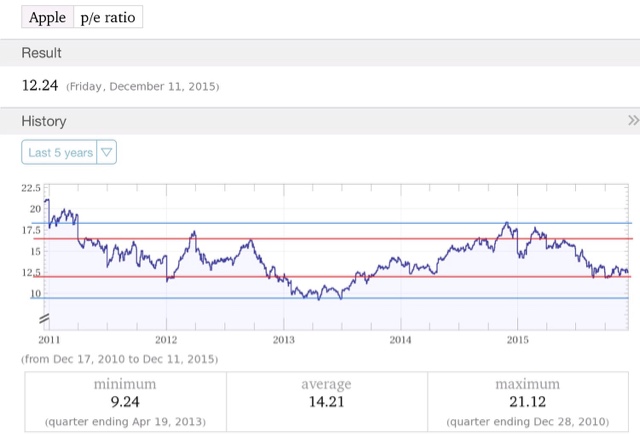Click quarter ending Apr 19, 2013 note
640x434 pixels.
tap(125, 422)
